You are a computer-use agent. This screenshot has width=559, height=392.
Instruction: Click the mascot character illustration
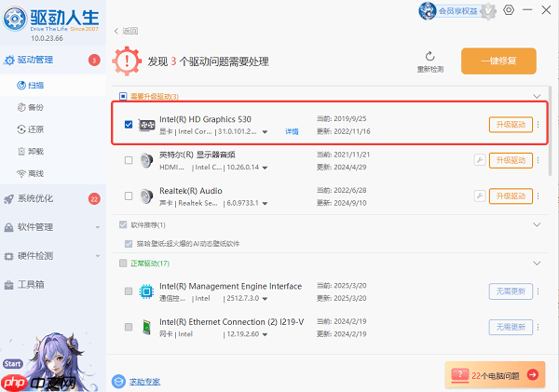click(x=57, y=361)
